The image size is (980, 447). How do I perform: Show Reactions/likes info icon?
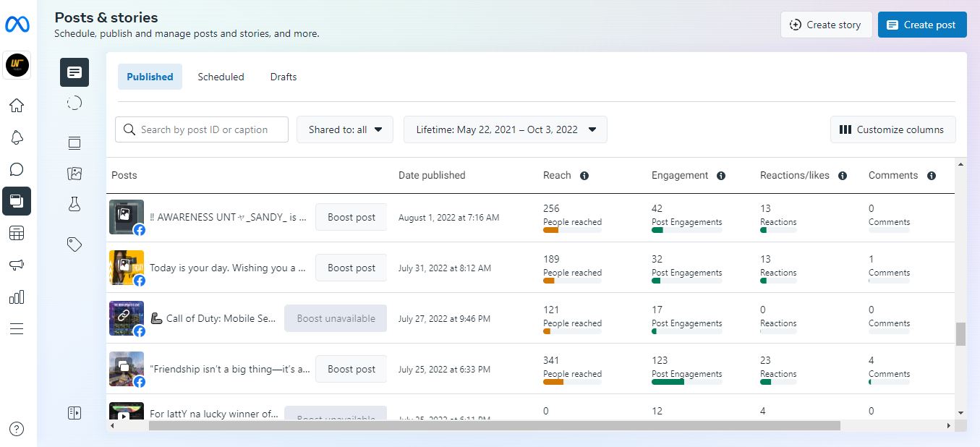point(843,176)
